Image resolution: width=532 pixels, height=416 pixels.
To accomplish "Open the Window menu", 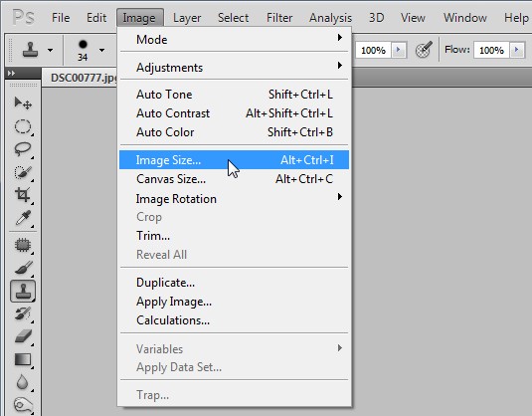I will [465, 18].
